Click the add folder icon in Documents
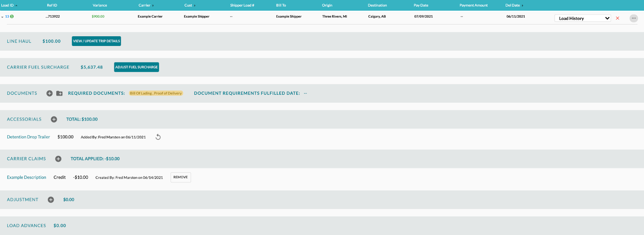The height and width of the screenshot is (235, 644). point(59,94)
